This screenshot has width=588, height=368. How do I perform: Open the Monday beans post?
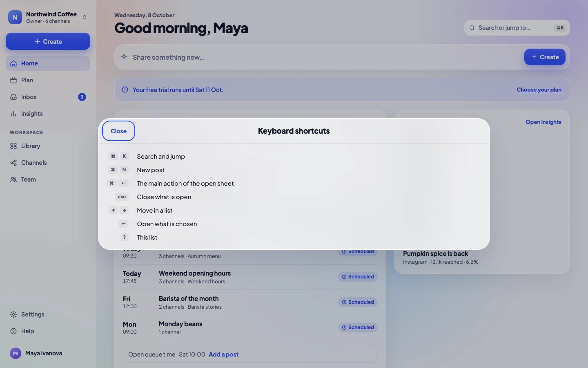point(250,328)
